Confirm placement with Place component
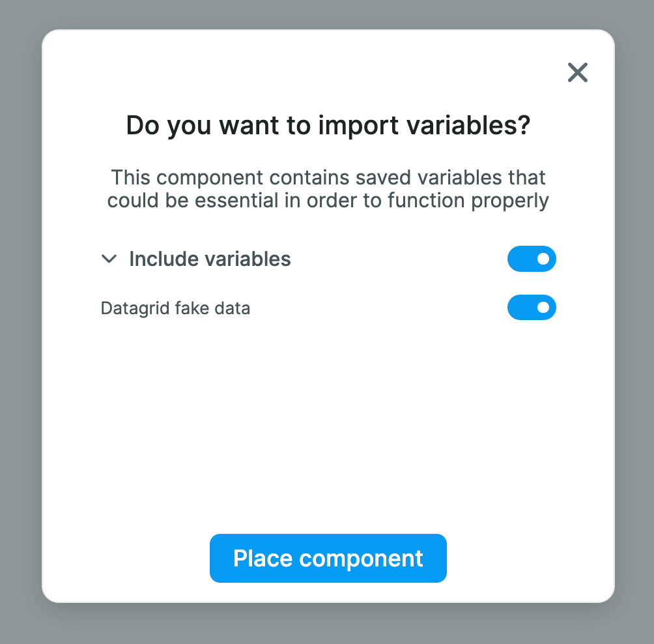This screenshot has height=644, width=654. (328, 558)
